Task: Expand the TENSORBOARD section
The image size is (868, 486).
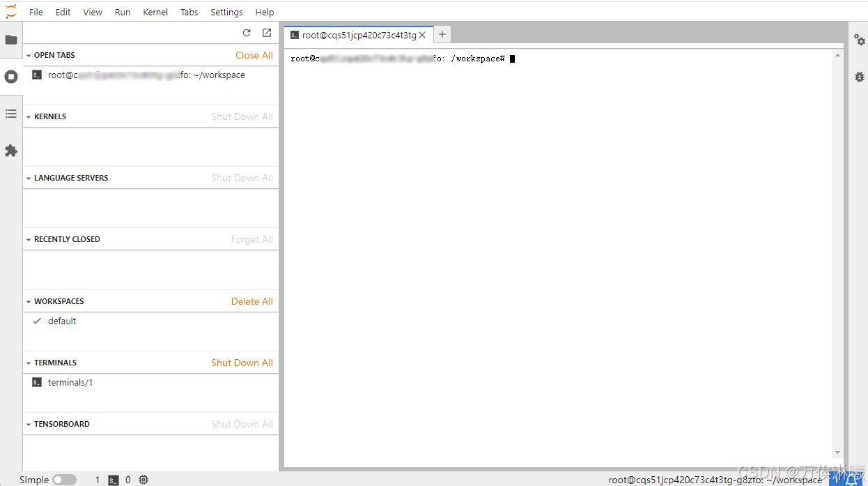Action: [29, 424]
